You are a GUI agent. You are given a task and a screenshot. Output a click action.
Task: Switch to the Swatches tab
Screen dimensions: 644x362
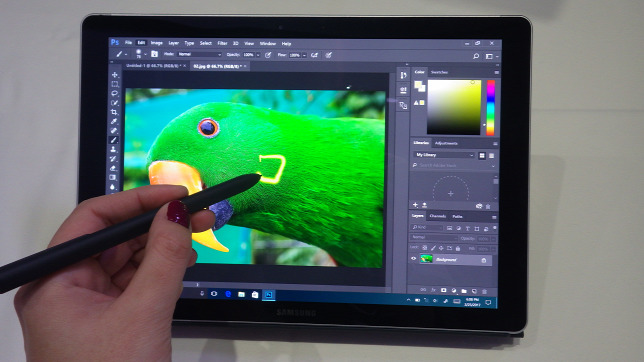(x=439, y=72)
